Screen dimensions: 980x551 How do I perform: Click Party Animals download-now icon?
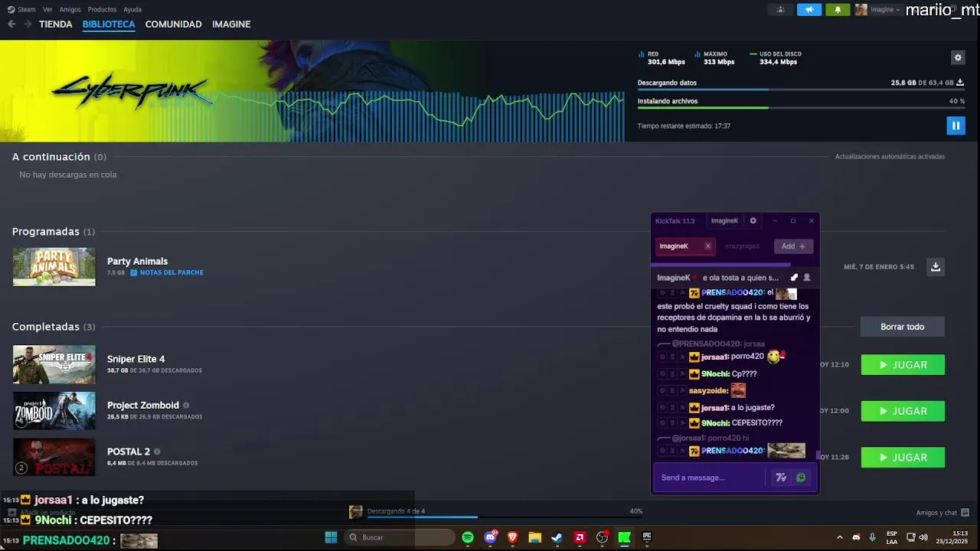tap(935, 267)
